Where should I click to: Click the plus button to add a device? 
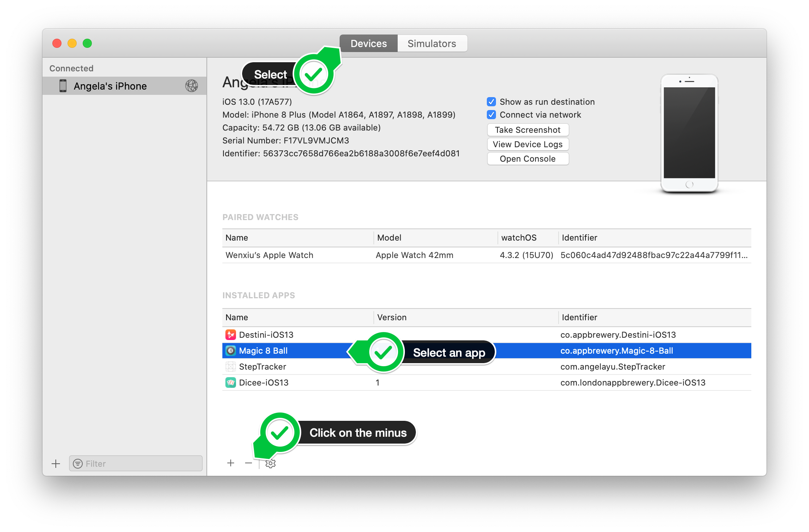point(56,464)
